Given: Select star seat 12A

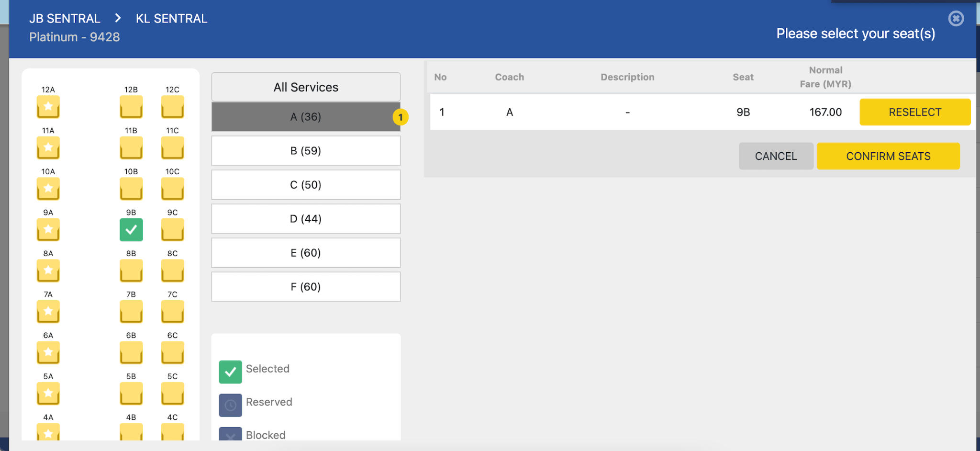Looking at the screenshot, I should pyautogui.click(x=48, y=106).
